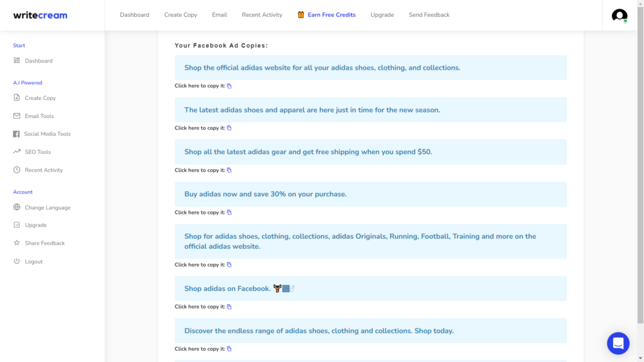
Task: Click the 'Your Facebook Ad Copies:' heading
Action: [221, 45]
